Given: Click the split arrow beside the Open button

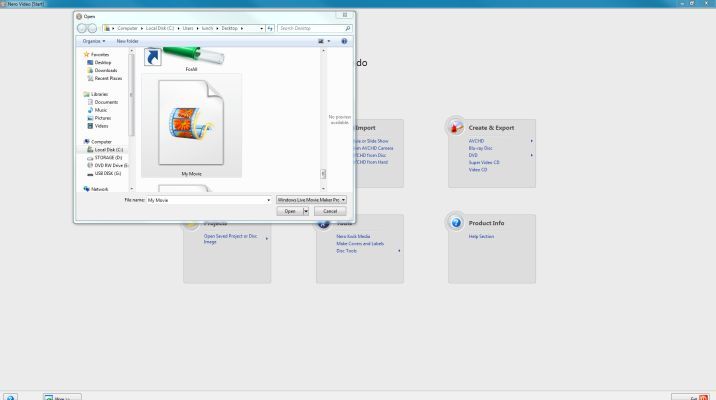Looking at the screenshot, I should click(x=306, y=211).
